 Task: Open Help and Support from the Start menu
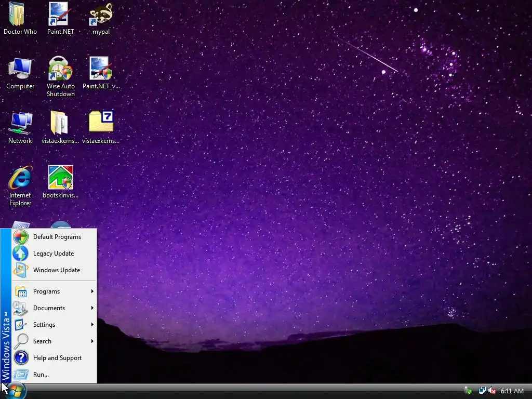pos(54,358)
